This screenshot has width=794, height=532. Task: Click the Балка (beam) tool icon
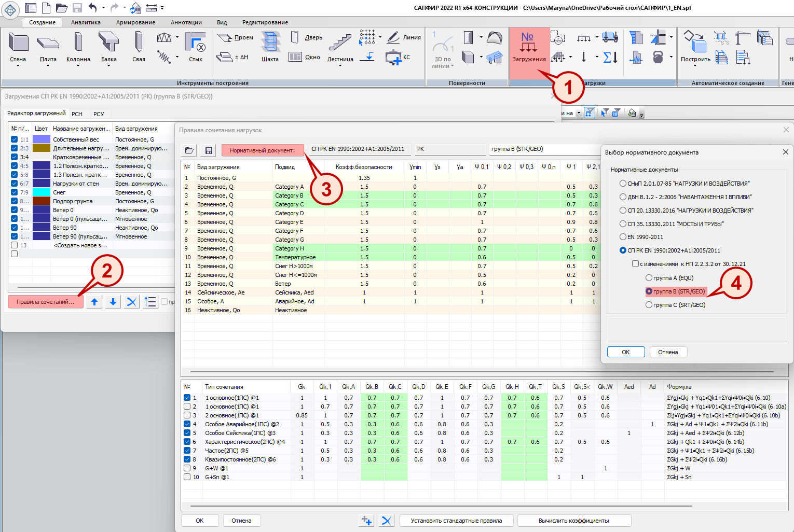click(x=108, y=43)
